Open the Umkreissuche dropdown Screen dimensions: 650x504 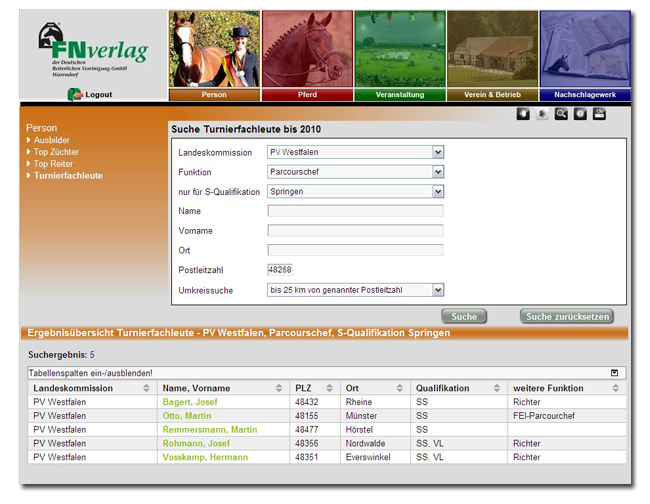(438, 290)
